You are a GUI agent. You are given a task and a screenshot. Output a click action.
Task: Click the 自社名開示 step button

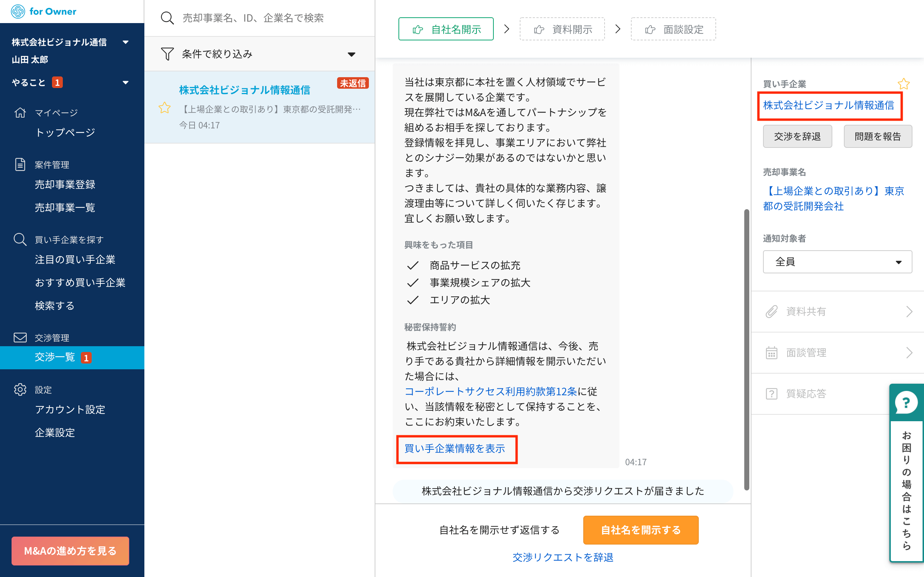446,29
